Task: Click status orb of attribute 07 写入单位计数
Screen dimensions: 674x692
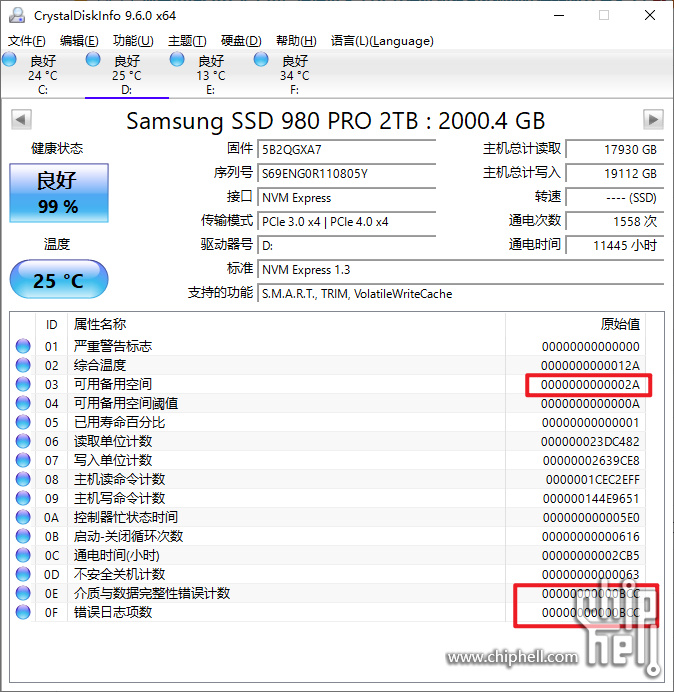Action: coord(23,460)
